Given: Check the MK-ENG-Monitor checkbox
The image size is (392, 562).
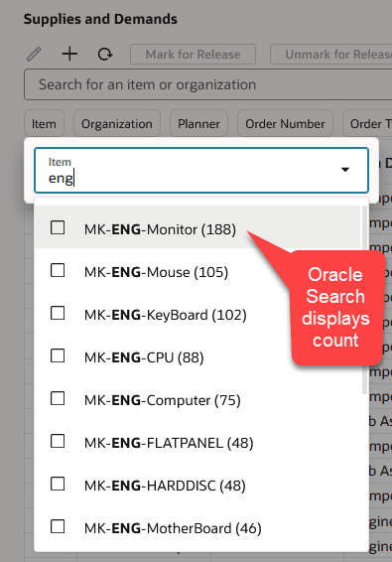Looking at the screenshot, I should tap(58, 227).
